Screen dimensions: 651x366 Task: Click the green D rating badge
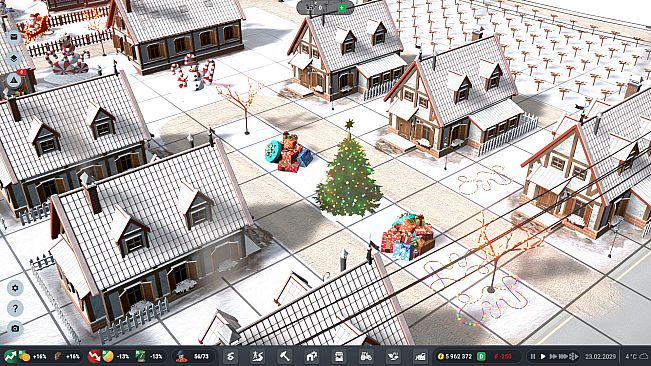pyautogui.click(x=481, y=356)
